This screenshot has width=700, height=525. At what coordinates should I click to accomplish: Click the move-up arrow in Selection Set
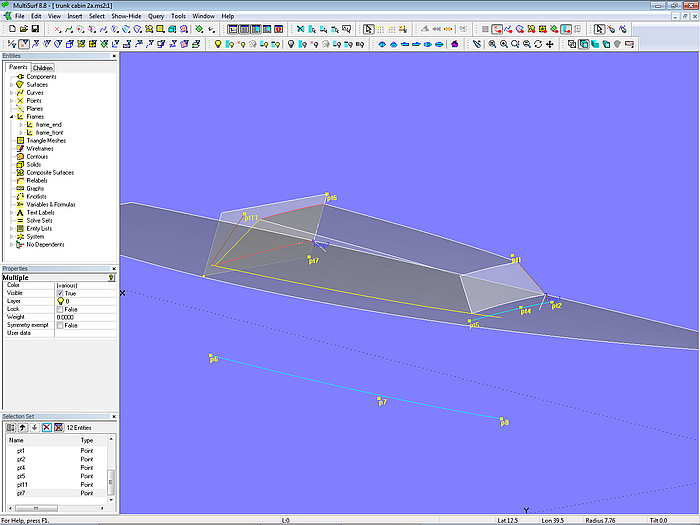[x=24, y=427]
